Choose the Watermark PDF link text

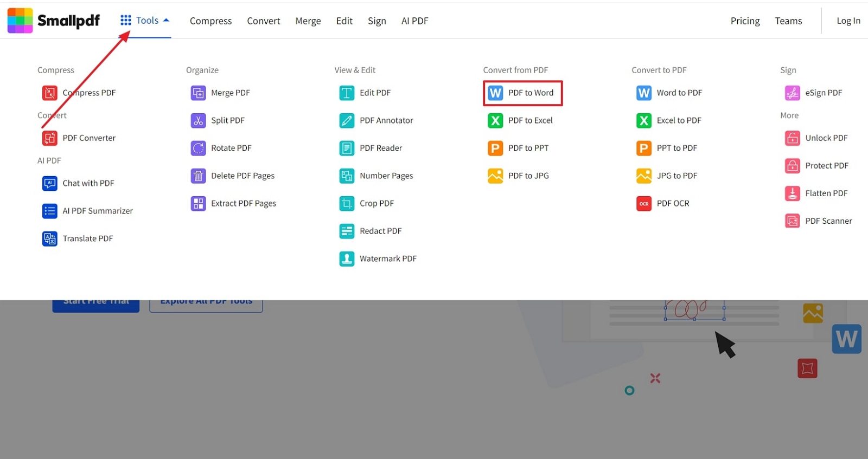pyautogui.click(x=388, y=258)
